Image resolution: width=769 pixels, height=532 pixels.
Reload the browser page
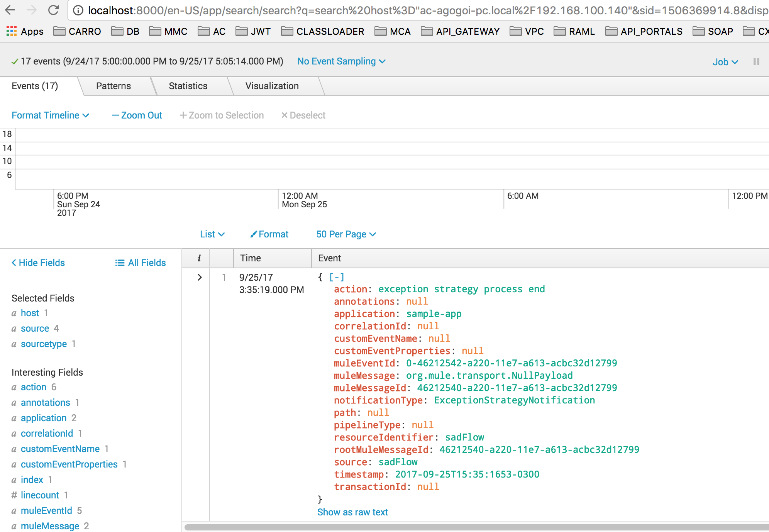click(x=53, y=10)
